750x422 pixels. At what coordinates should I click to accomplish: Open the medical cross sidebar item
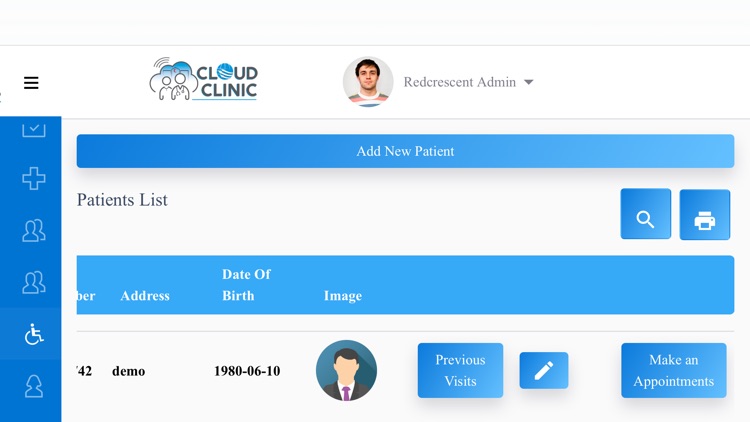33,178
